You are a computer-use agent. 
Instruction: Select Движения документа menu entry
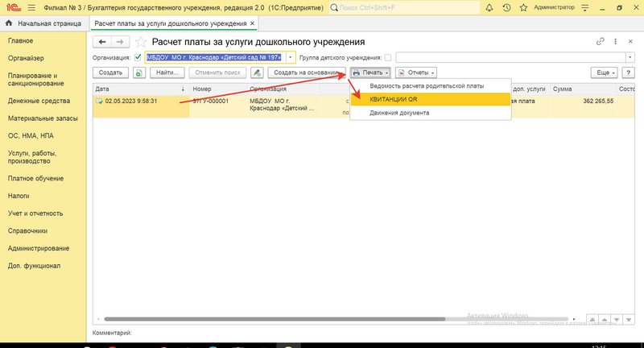pos(399,113)
